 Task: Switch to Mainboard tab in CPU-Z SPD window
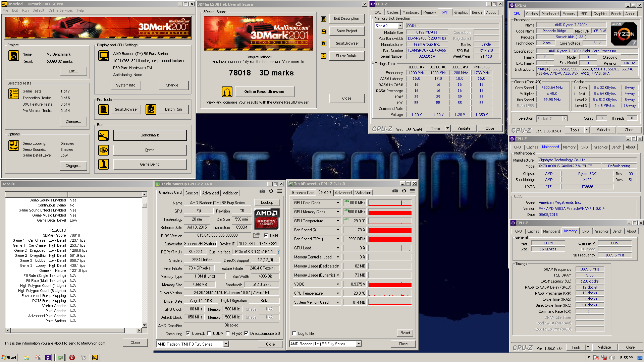(x=411, y=12)
